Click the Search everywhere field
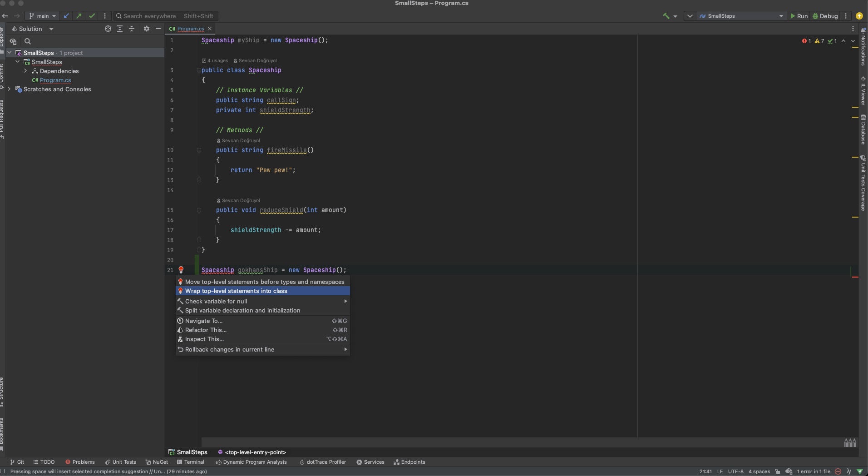The image size is (868, 476). point(149,16)
